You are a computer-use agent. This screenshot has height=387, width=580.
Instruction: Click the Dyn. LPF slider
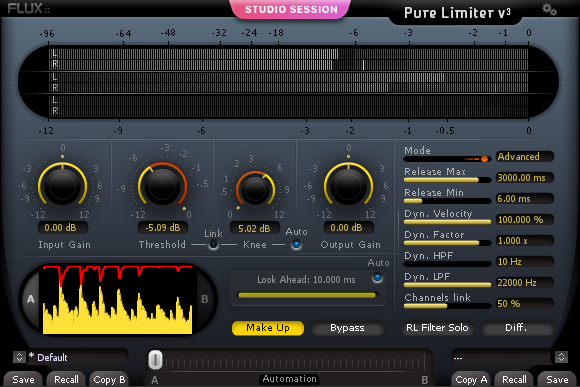(448, 285)
